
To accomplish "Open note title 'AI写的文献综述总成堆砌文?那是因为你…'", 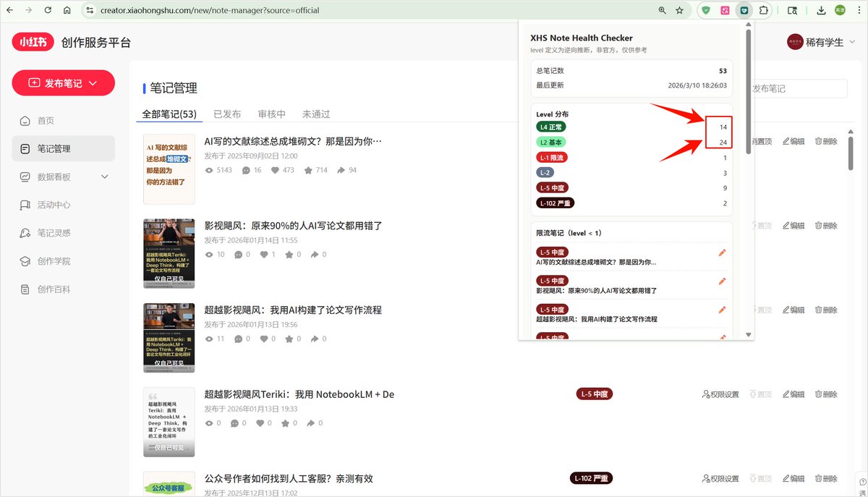I will (293, 141).
